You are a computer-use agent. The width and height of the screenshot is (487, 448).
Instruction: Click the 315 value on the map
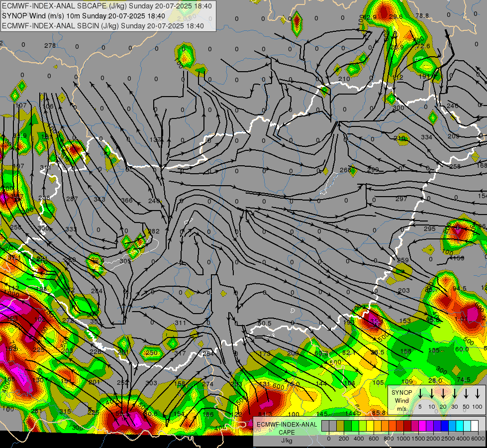coord(65,412)
